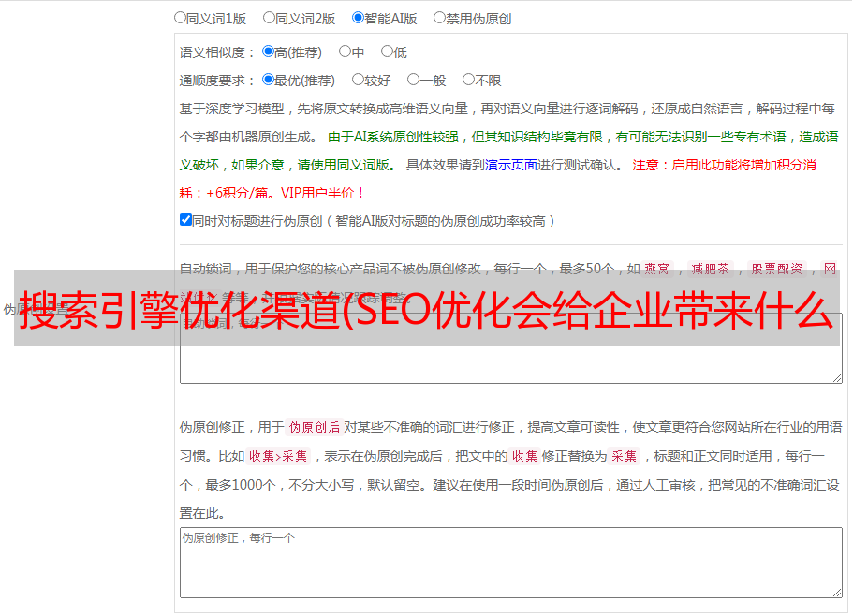Screen dimensions: 853x616
Task: Set 语义相似度 to 低
Action: pyautogui.click(x=388, y=51)
